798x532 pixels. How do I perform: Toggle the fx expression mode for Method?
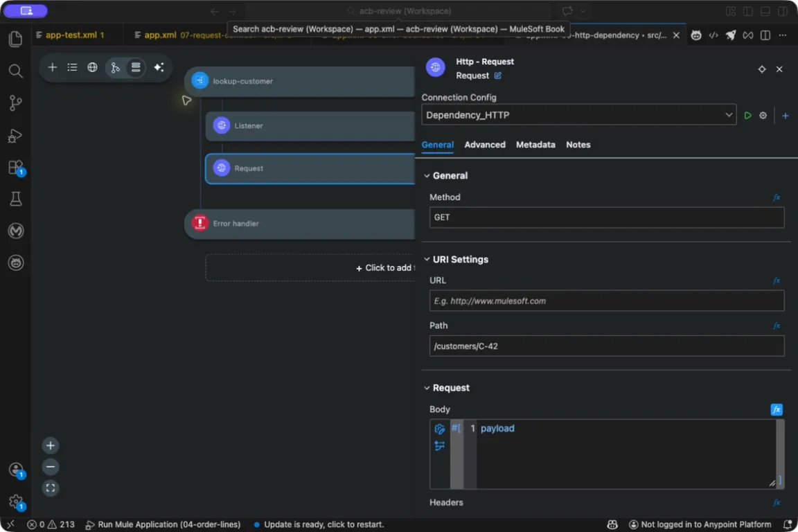pyautogui.click(x=777, y=197)
